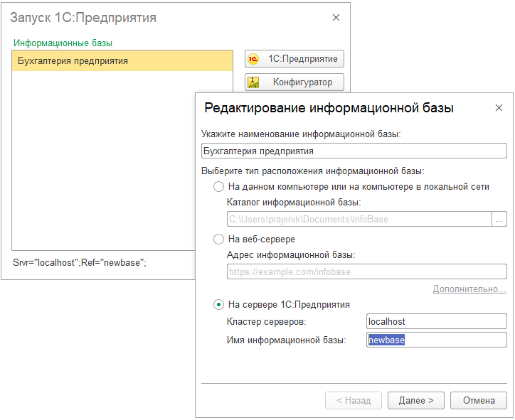The image size is (515, 420).
Task: Click the 'Кластер серверов:' label
Action: click(266, 321)
